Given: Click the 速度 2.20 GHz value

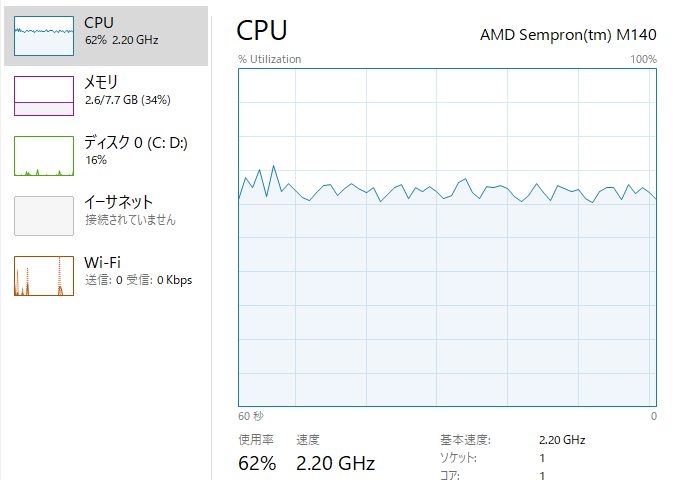Looking at the screenshot, I should (335, 463).
